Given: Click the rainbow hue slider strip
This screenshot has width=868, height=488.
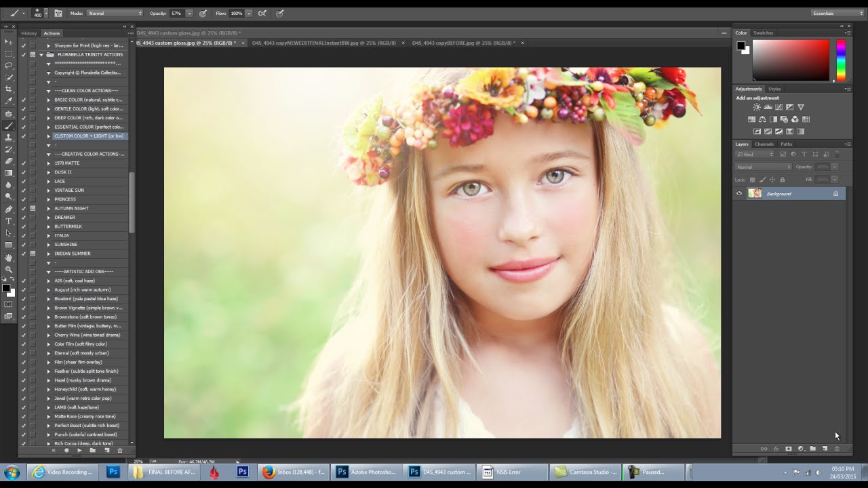Looking at the screenshot, I should tap(841, 60).
